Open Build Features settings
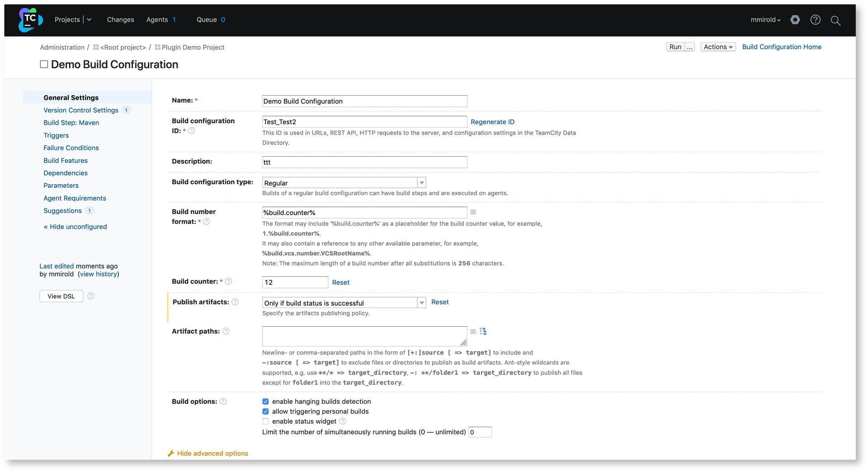Screen dimensions: 868x472 (66, 161)
